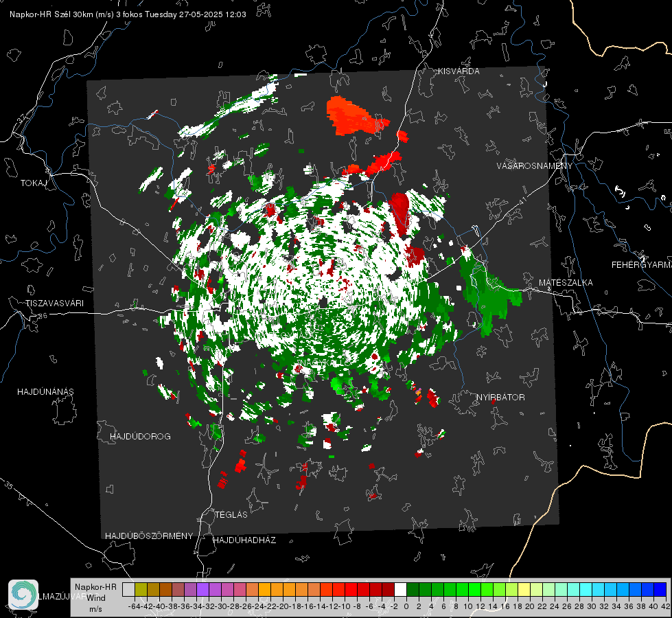Click the HAJDÚHADHÁZ city label
This screenshot has width=672, height=618.
click(244, 540)
